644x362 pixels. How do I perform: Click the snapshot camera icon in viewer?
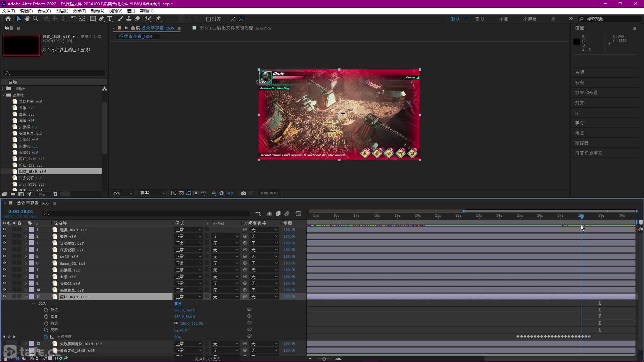point(244,193)
